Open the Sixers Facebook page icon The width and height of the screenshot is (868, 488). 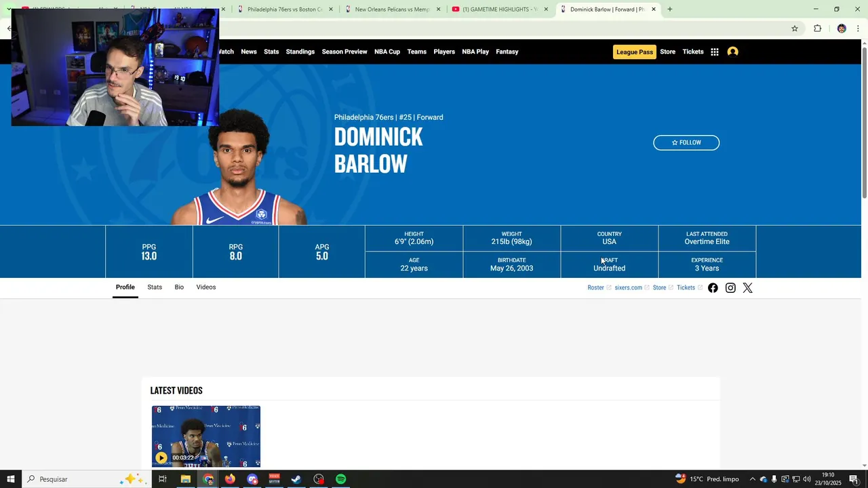pos(713,288)
